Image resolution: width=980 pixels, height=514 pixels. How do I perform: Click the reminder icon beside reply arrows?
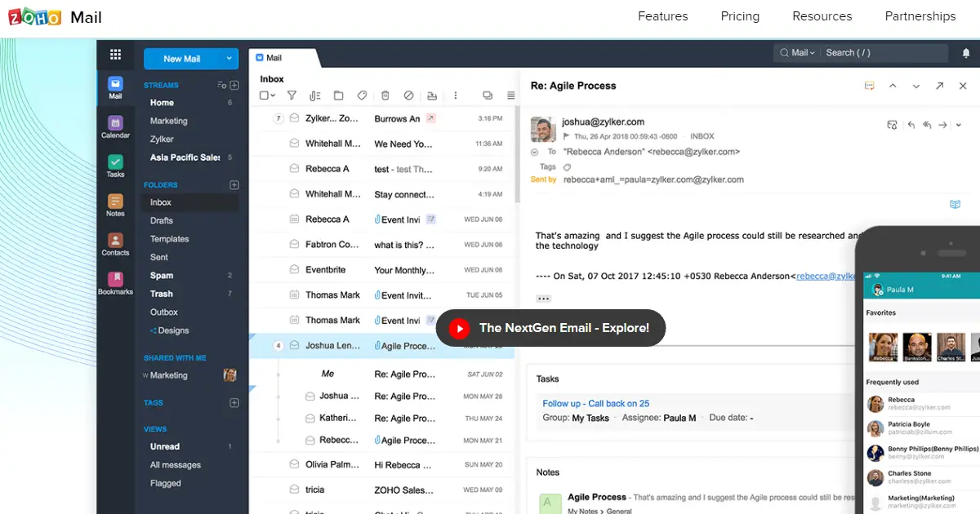893,125
